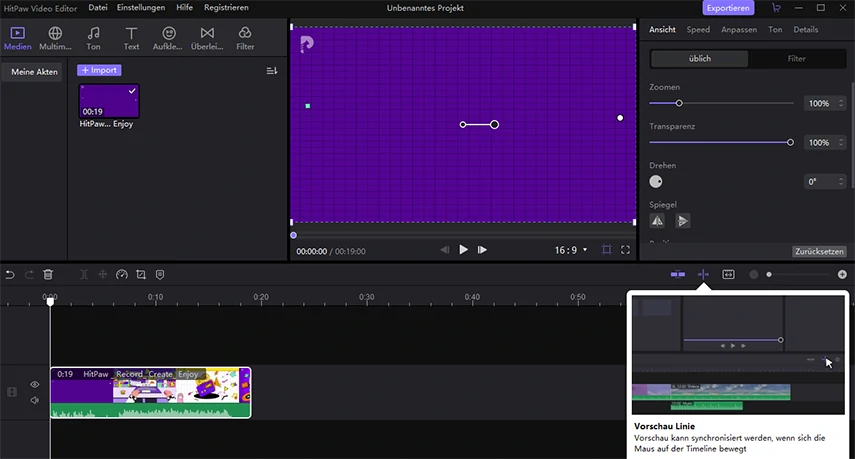Click the crop preview frame icon
The width and height of the screenshot is (855, 459).
point(606,250)
